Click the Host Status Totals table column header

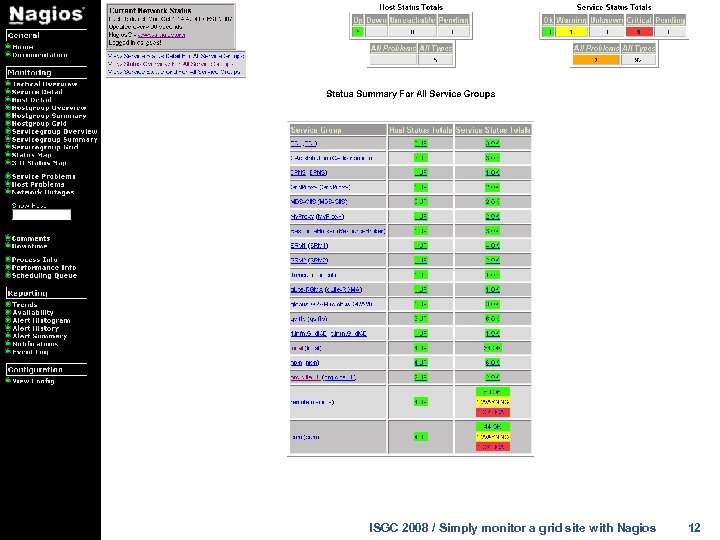pos(421,130)
